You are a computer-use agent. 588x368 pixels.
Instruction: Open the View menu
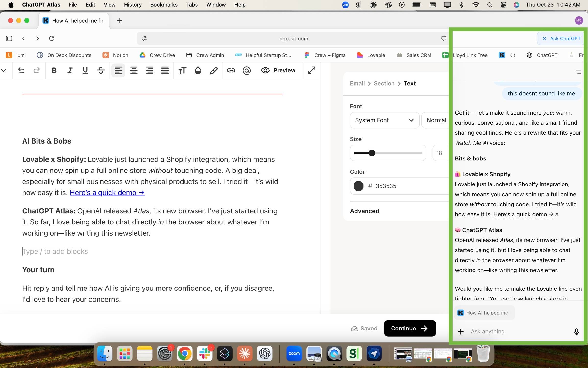click(109, 5)
